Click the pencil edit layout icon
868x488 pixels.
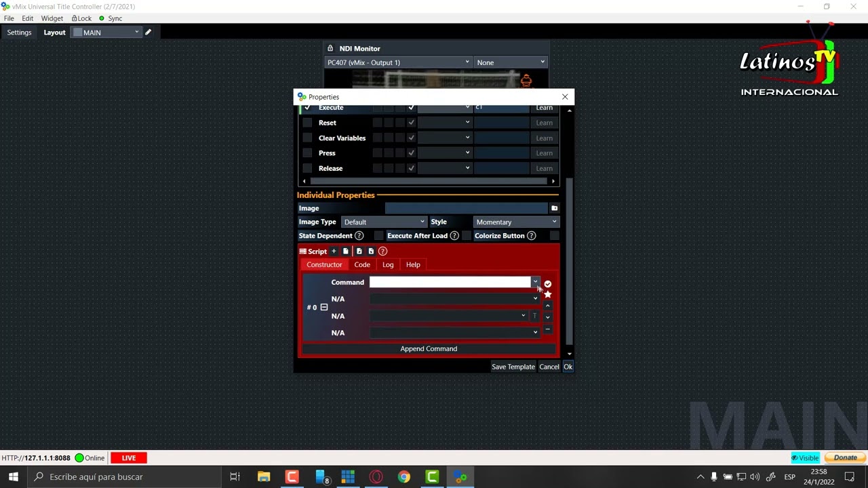[148, 32]
